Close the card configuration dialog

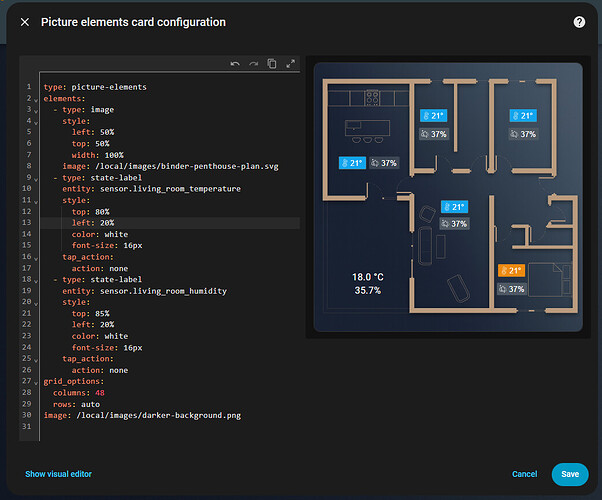(24, 22)
